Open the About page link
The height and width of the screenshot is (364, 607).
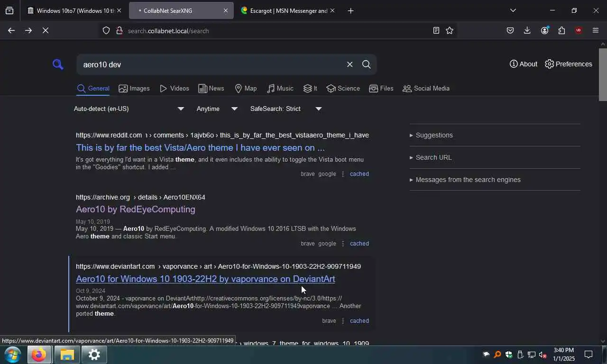point(524,64)
